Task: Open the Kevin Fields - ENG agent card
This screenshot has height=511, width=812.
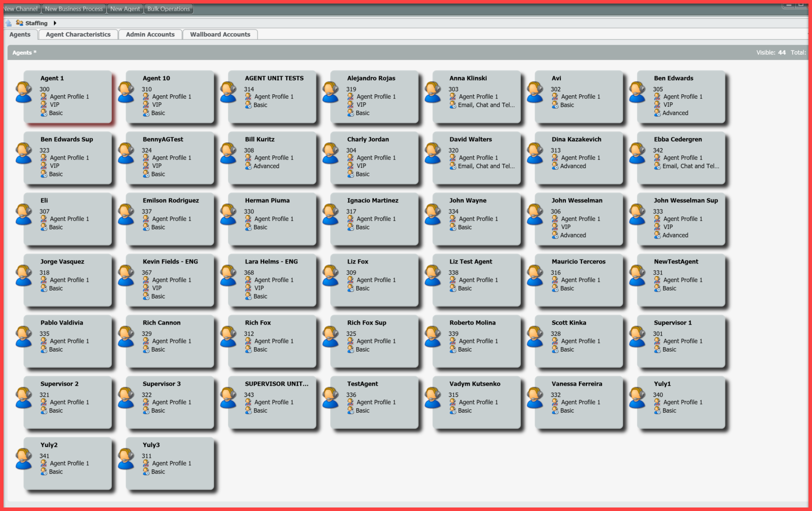Action: pyautogui.click(x=170, y=280)
